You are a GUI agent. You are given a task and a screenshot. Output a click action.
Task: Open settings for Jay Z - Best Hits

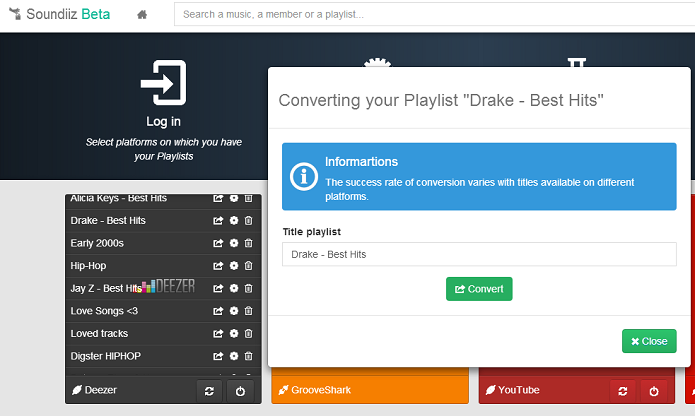tap(234, 288)
